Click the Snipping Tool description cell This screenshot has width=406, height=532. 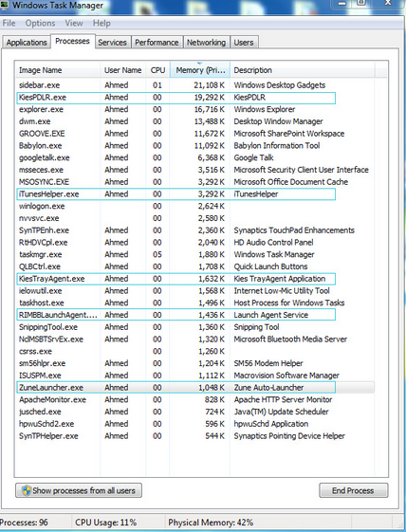click(256, 327)
